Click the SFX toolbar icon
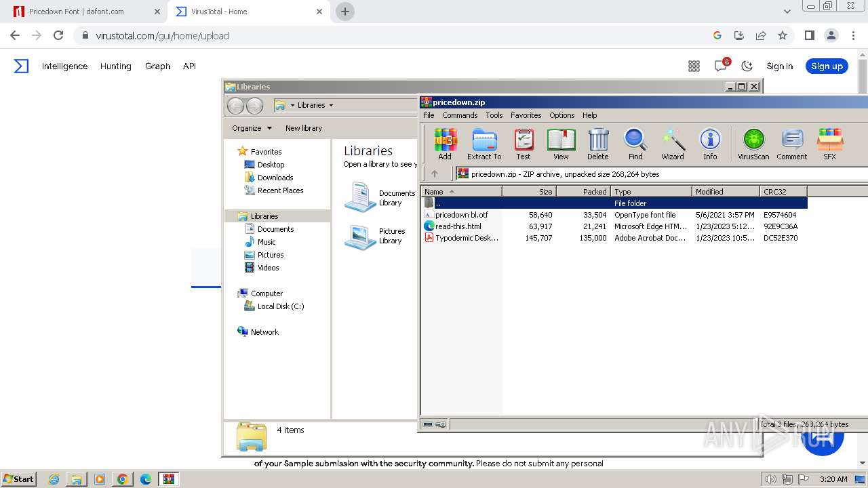Screen dimensions: 868x488 tap(829, 144)
